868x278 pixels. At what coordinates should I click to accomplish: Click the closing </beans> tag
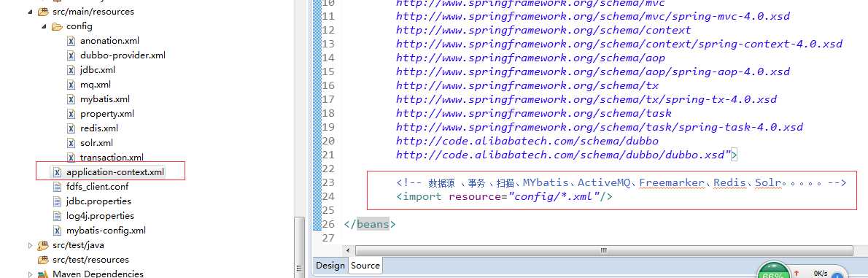[x=370, y=224]
